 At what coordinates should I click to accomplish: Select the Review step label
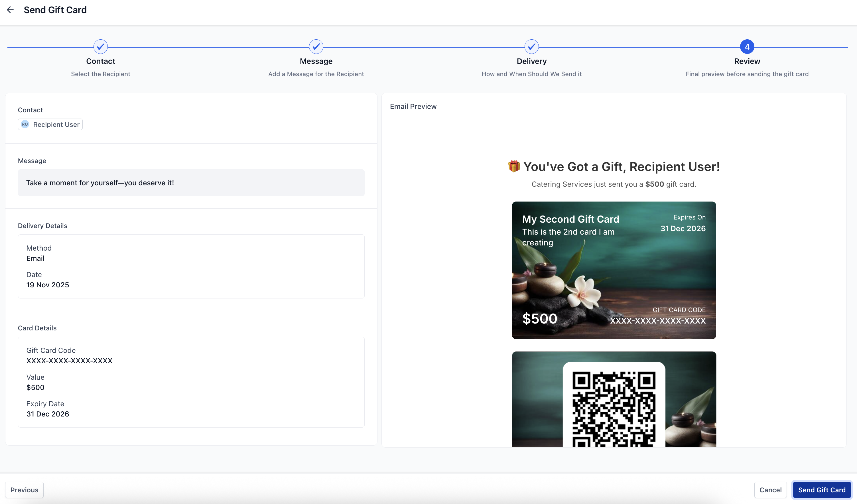[x=747, y=61]
